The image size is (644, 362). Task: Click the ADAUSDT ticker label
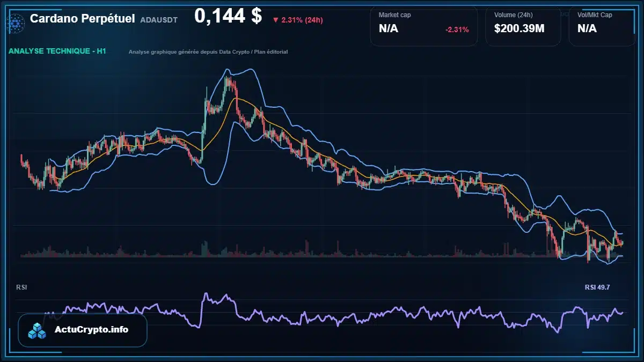point(159,19)
